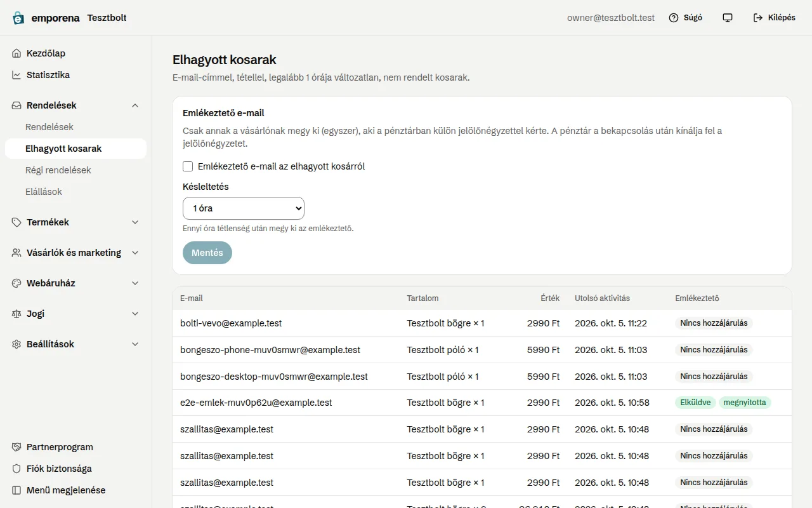Expand the Jogi section chevron
Viewport: 812px width, 508px height.
coord(135,314)
